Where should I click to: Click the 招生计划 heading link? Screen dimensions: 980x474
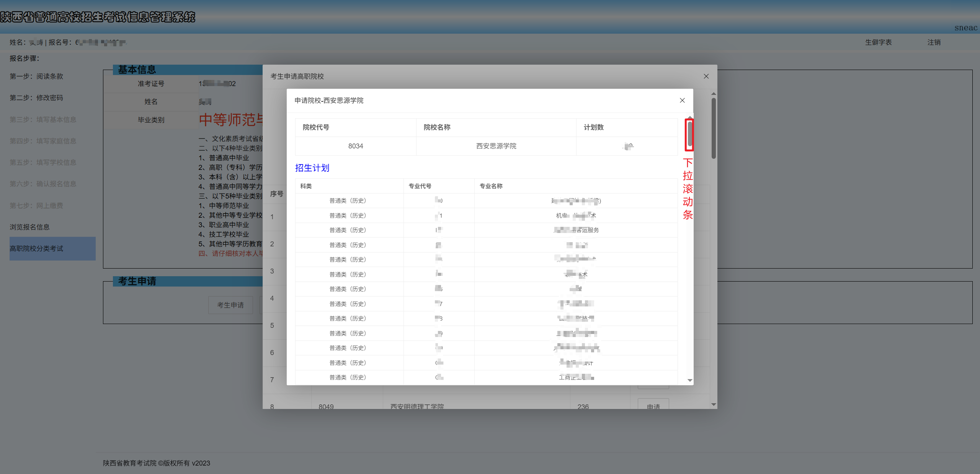312,168
